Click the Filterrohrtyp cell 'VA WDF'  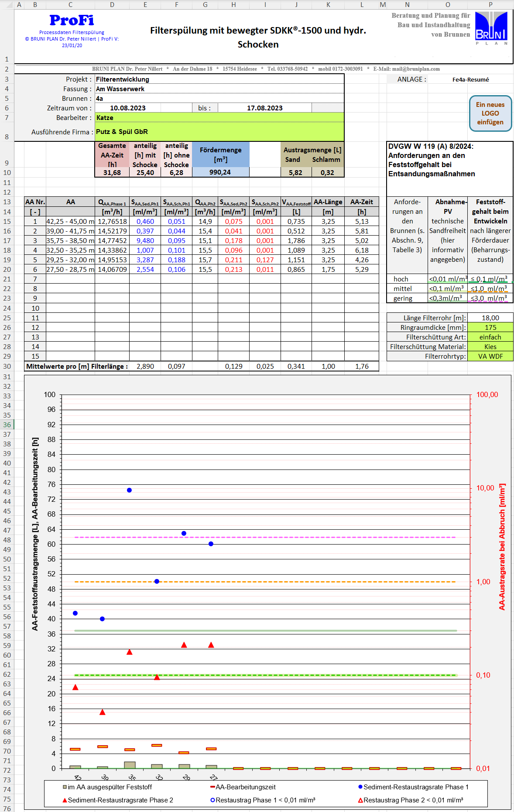point(490,356)
